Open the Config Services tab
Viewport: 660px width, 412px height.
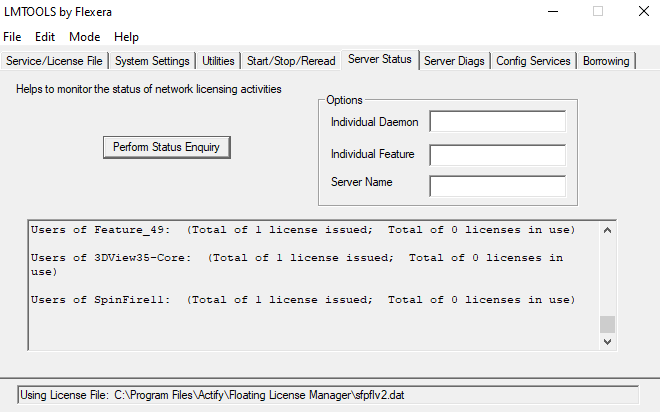point(533,61)
